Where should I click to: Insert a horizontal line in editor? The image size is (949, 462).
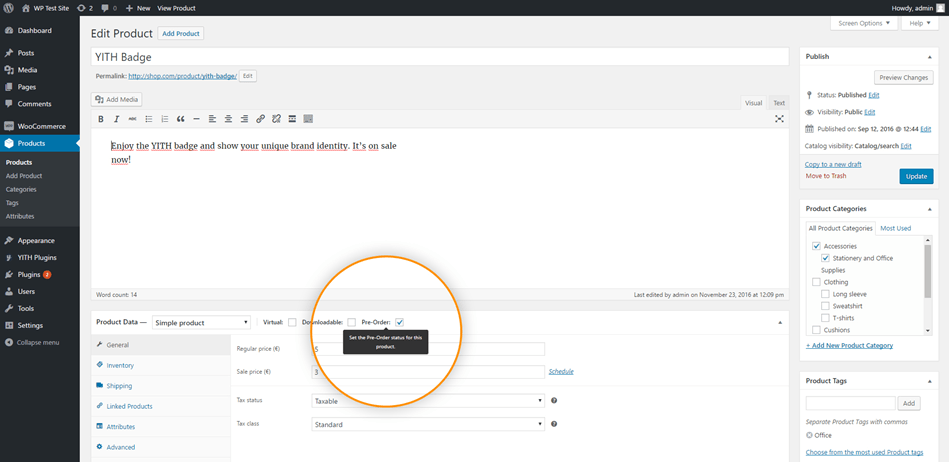[x=196, y=119]
